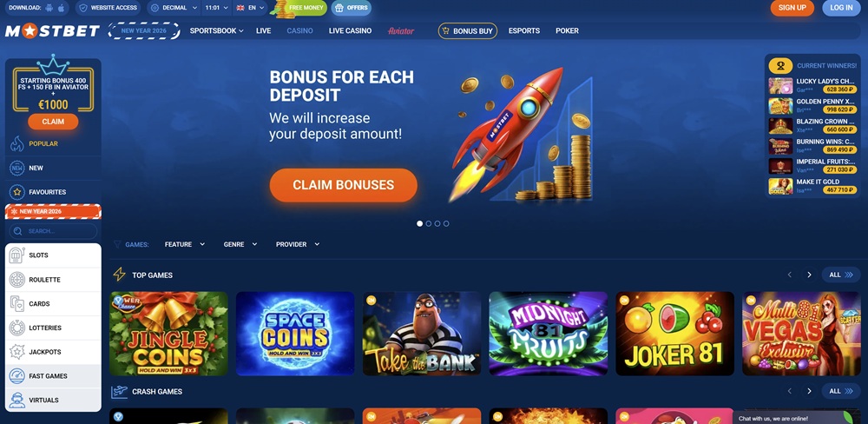Select the third carousel dot indicator
Screen dimensions: 868x424
[x=437, y=223]
